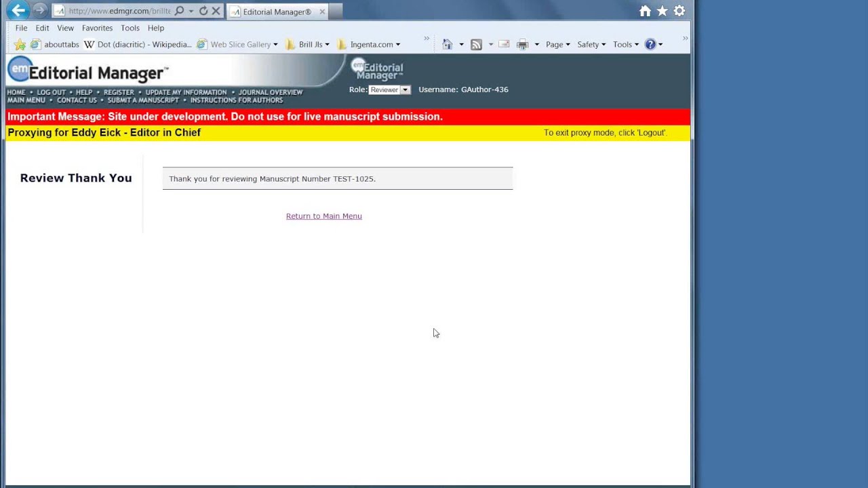Open the Dot (diacritic) Wikipedia favorite

(x=138, y=45)
